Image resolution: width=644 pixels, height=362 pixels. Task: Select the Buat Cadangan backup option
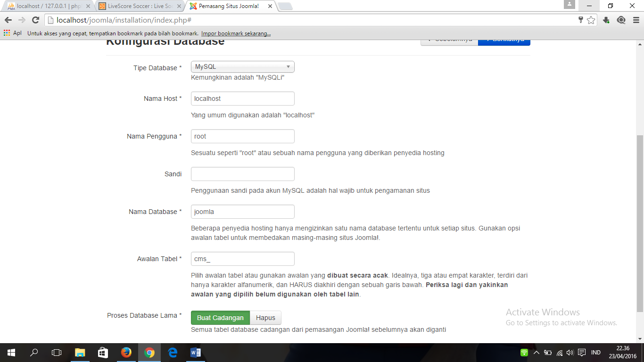pyautogui.click(x=220, y=318)
